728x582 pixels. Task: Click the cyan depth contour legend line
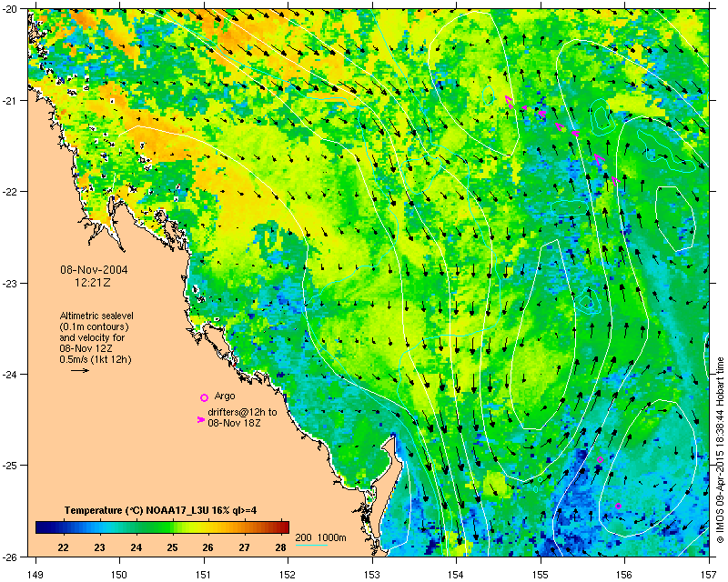311,545
